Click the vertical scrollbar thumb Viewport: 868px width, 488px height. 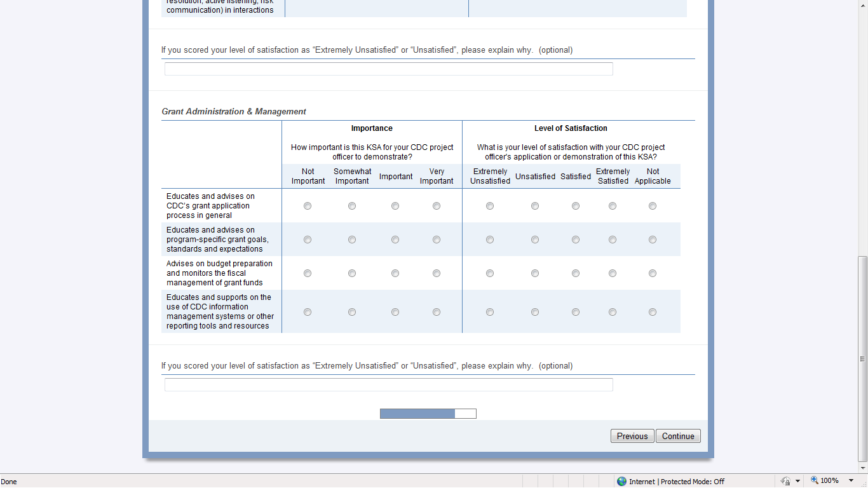click(x=862, y=358)
